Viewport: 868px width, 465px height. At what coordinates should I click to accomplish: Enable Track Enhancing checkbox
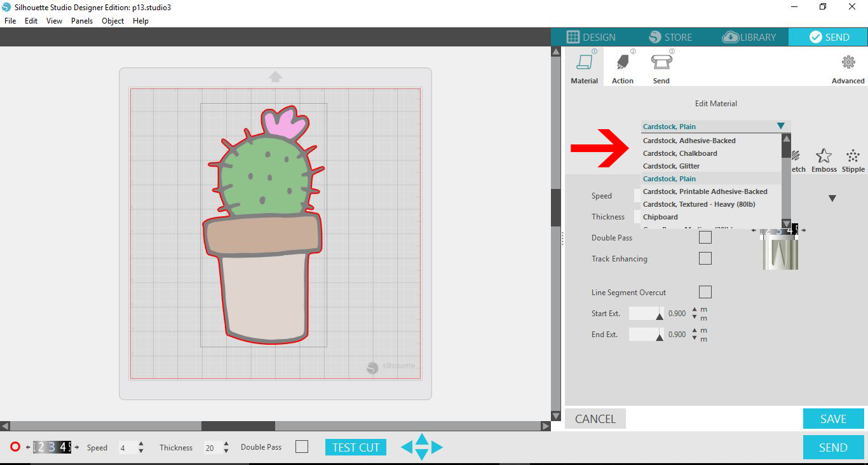click(705, 258)
